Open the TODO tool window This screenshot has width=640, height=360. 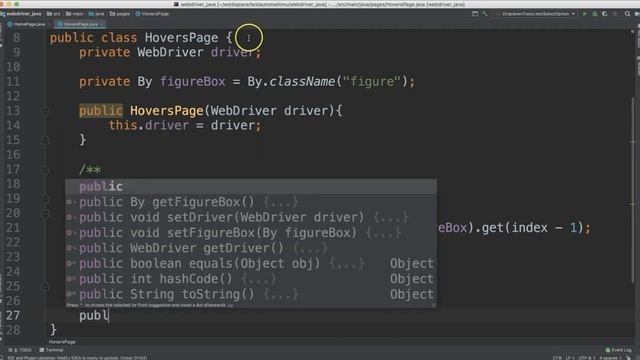tap(20, 350)
